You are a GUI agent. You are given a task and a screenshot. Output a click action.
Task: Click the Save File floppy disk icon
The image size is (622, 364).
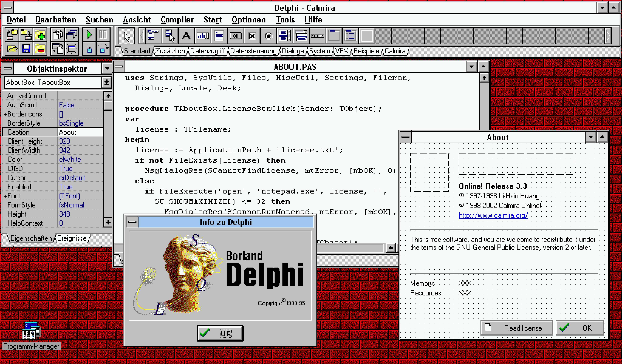pos(26,49)
